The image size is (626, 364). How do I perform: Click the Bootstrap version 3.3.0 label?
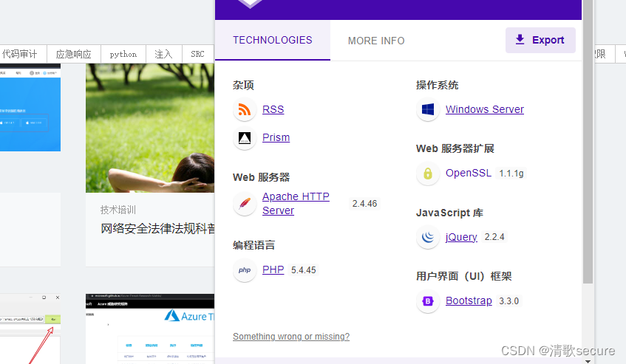508,301
